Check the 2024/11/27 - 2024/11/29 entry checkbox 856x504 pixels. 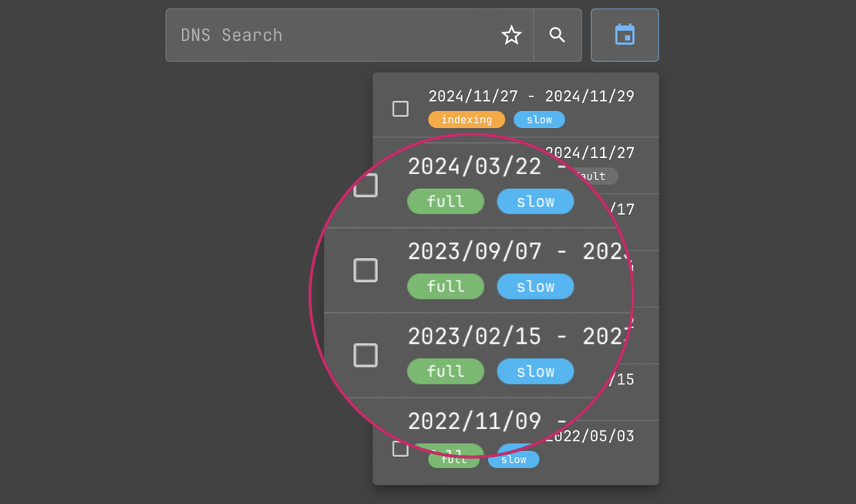[x=400, y=109]
